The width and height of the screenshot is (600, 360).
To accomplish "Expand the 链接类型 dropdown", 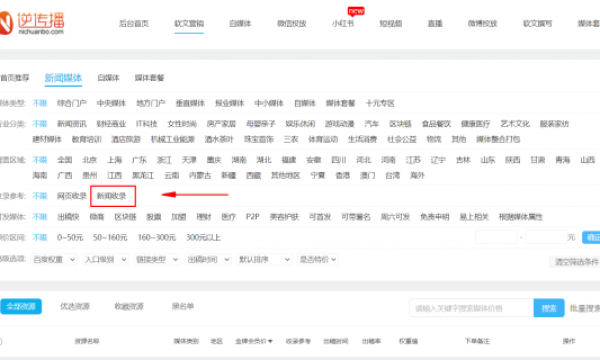I will pyautogui.click(x=157, y=259).
